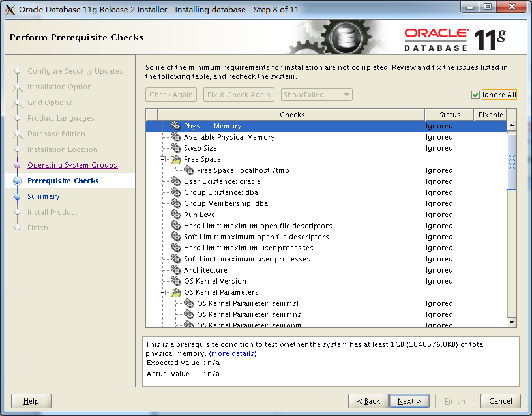The width and height of the screenshot is (532, 416).
Task: Collapse the OS Kernel Parameters tree node
Action: (x=163, y=292)
